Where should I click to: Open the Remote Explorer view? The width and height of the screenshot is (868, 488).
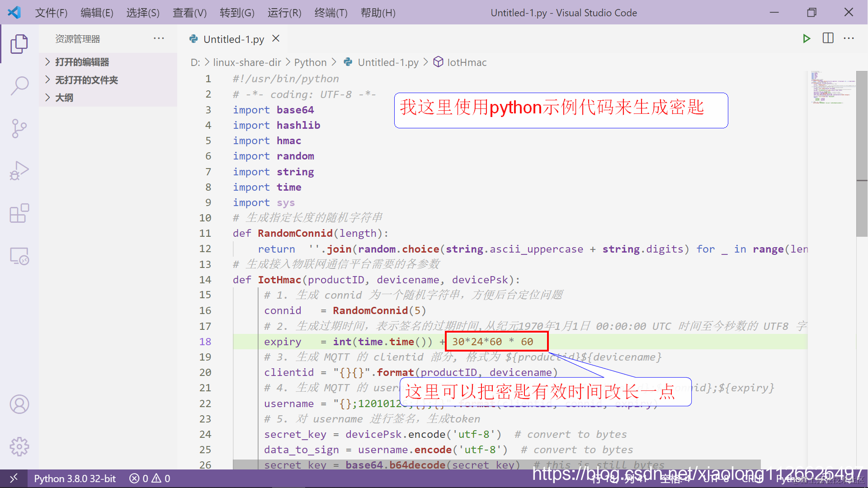[x=19, y=256]
